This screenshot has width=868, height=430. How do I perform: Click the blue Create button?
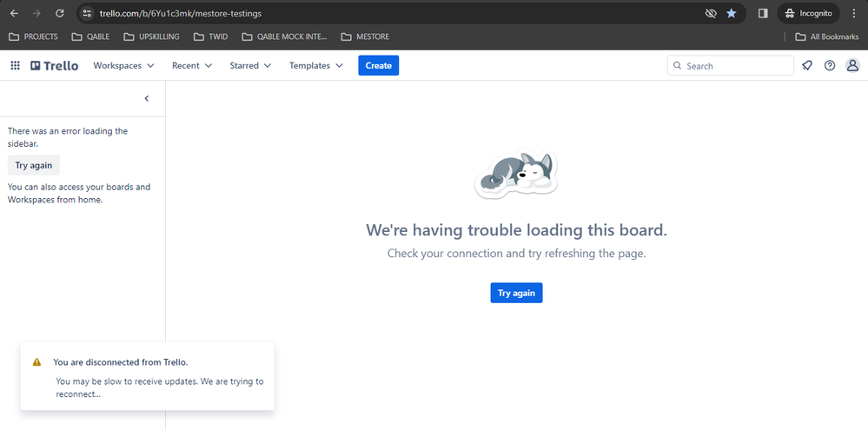379,65
